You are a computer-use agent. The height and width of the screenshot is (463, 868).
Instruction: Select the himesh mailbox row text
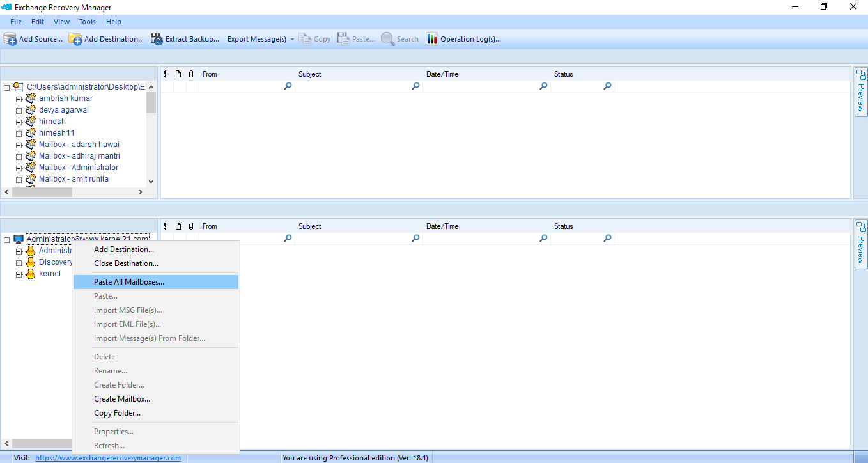point(52,122)
